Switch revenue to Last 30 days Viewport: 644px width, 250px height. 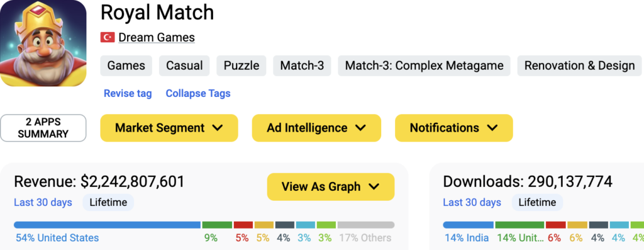click(x=43, y=202)
